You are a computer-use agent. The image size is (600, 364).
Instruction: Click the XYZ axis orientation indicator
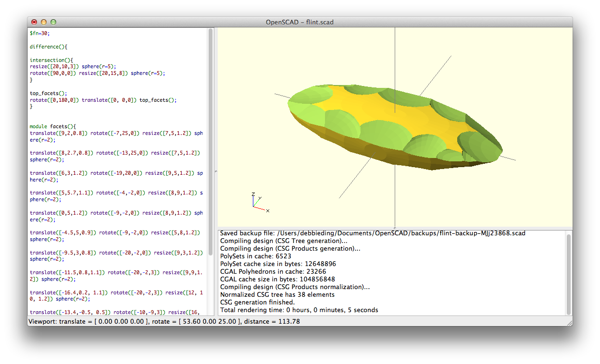click(258, 202)
